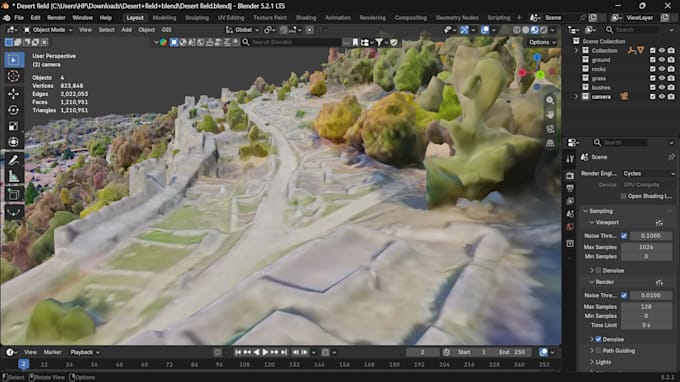680x382 pixels.
Task: Open the Render menu
Action: 56,18
